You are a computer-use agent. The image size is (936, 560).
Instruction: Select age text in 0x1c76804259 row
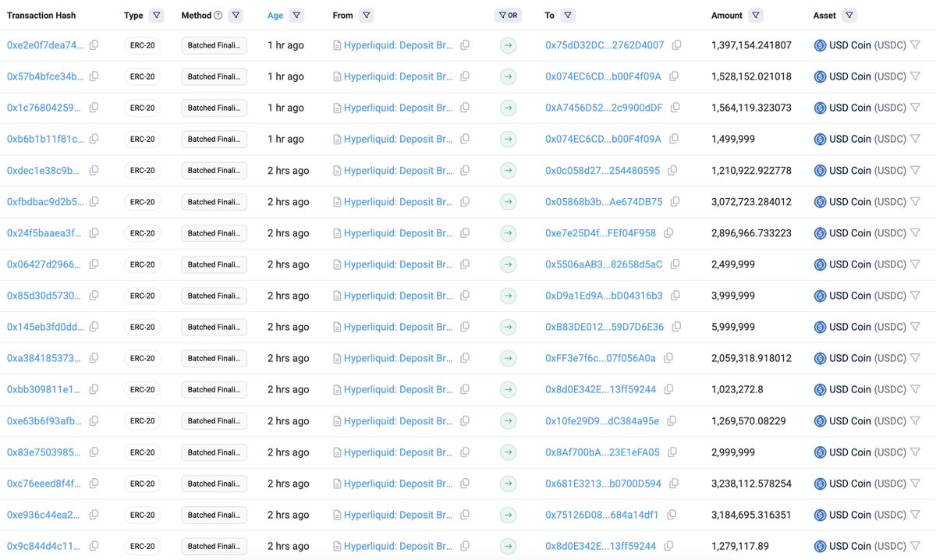tap(285, 108)
